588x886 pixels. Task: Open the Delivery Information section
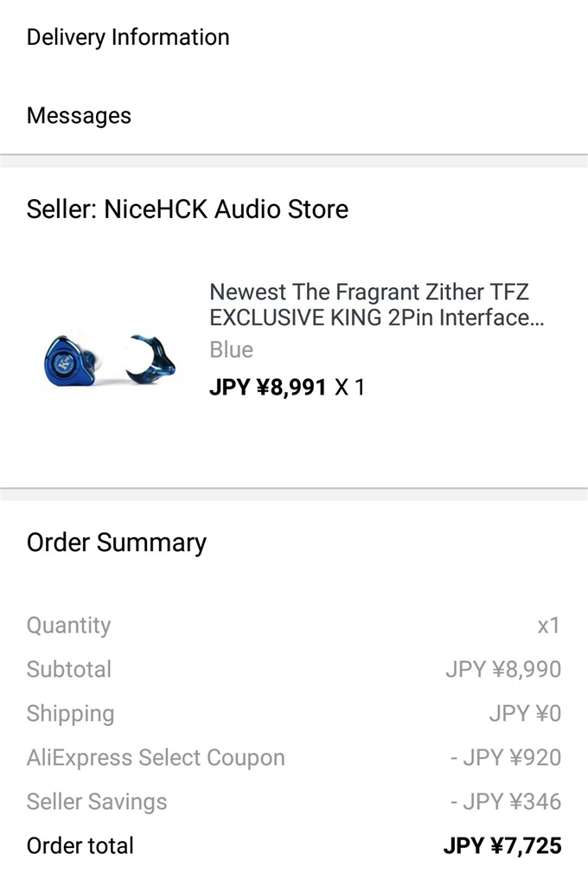click(128, 37)
